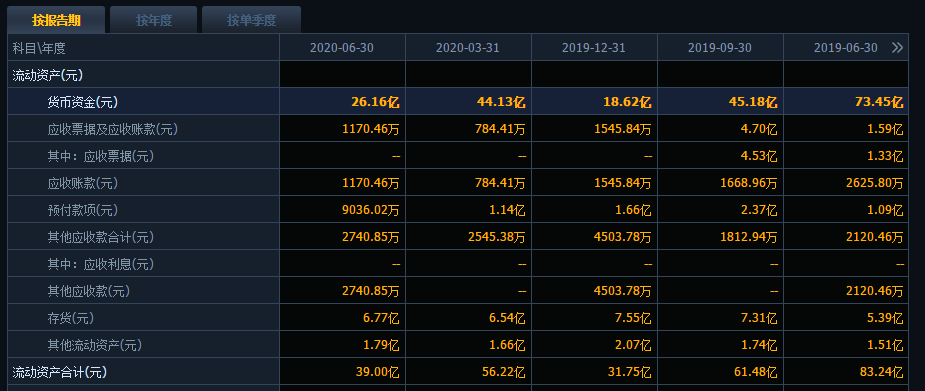Click the 2019-06-30 column header
The width and height of the screenshot is (925, 391).
click(845, 48)
